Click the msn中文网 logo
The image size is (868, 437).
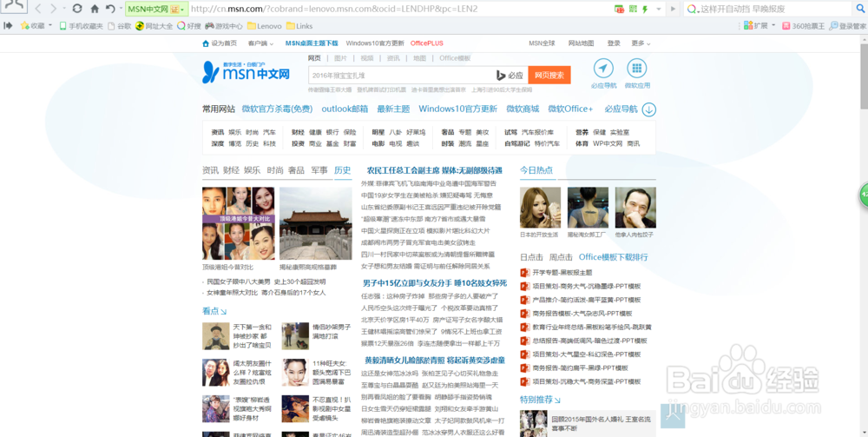coord(246,72)
